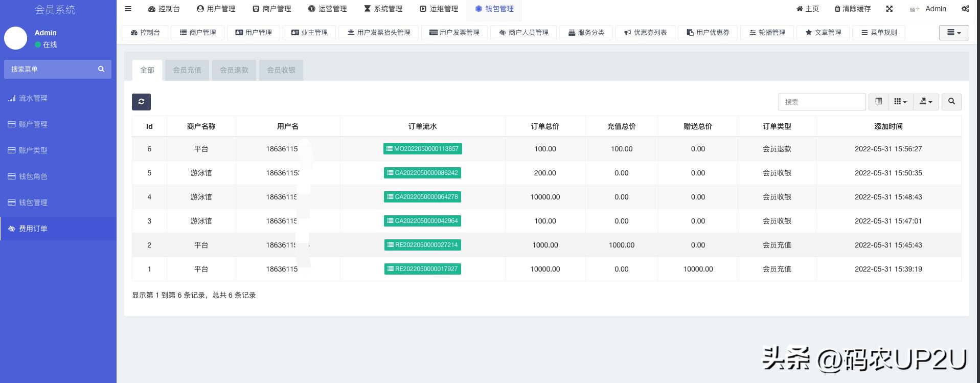
Task: Open the 运营管理 top menu
Action: click(328, 9)
